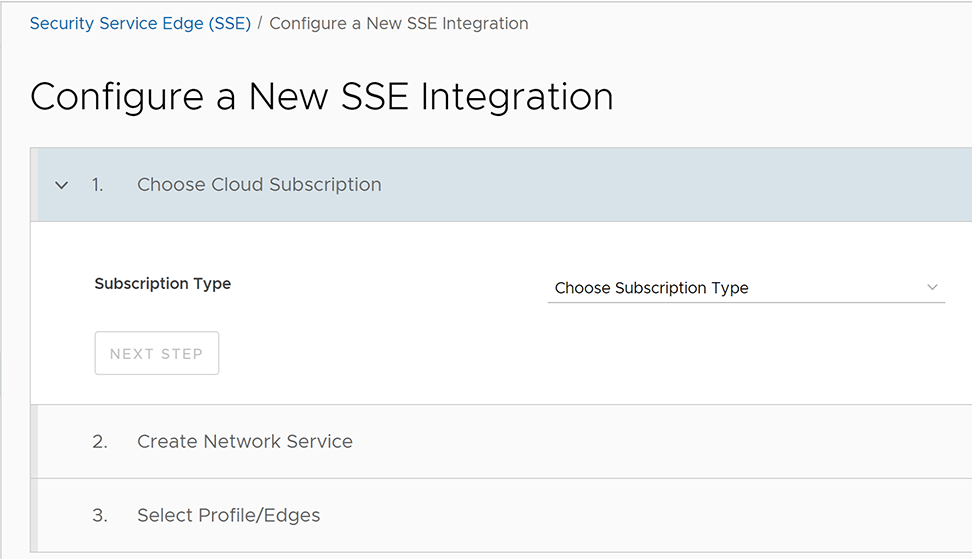Click the Subscription Type field label
This screenshot has height=559, width=972.
pos(162,284)
